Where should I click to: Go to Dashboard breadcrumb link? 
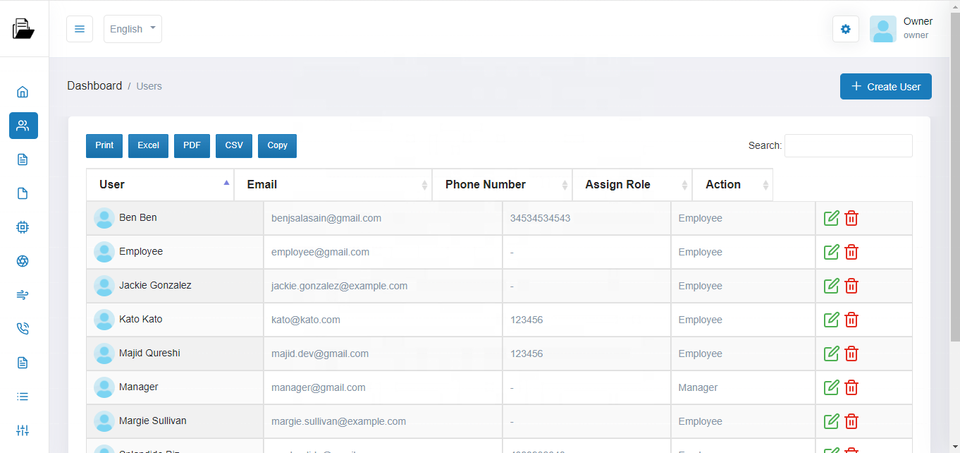(94, 86)
